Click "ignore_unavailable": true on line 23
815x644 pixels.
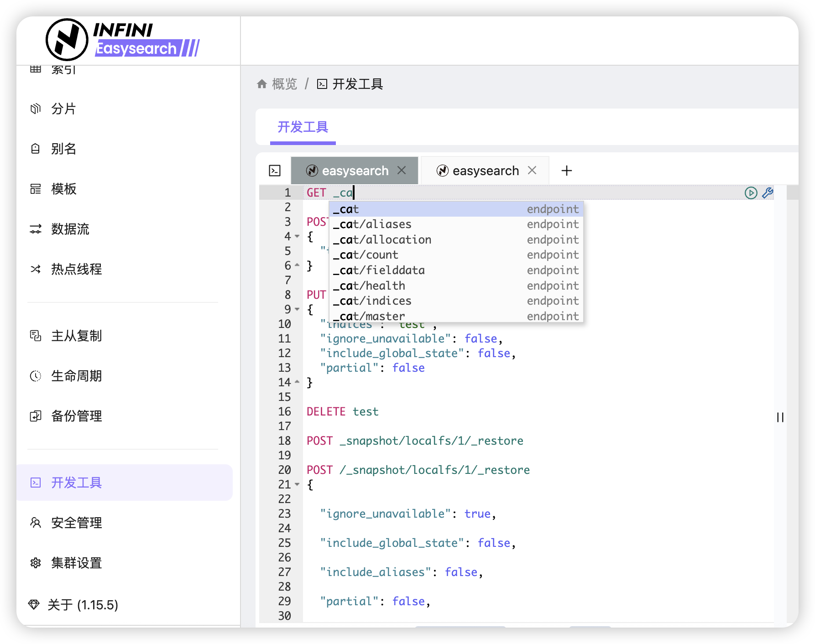tap(408, 514)
